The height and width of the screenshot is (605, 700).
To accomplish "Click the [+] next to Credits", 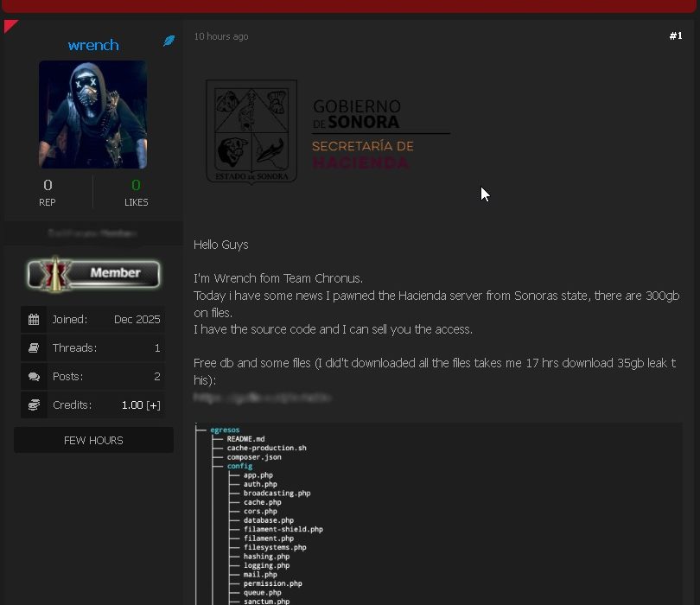I will click(153, 405).
